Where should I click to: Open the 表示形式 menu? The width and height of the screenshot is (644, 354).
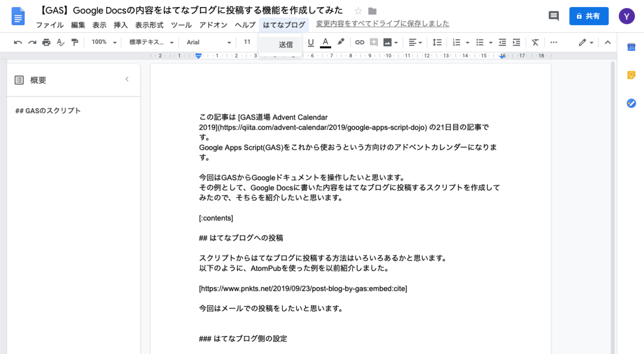pos(149,25)
